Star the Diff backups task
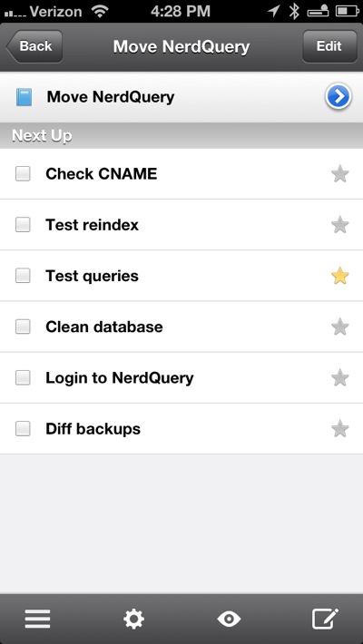Screen dimensions: 363x644 click(x=340, y=429)
